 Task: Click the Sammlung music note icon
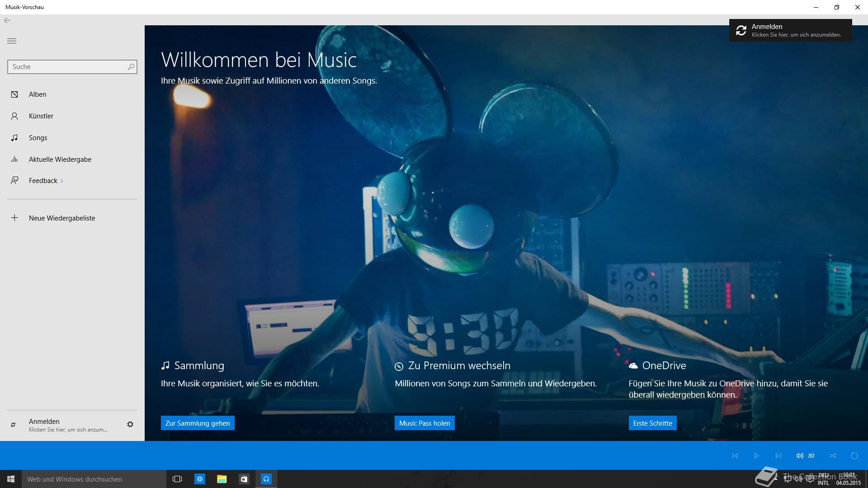tap(165, 366)
